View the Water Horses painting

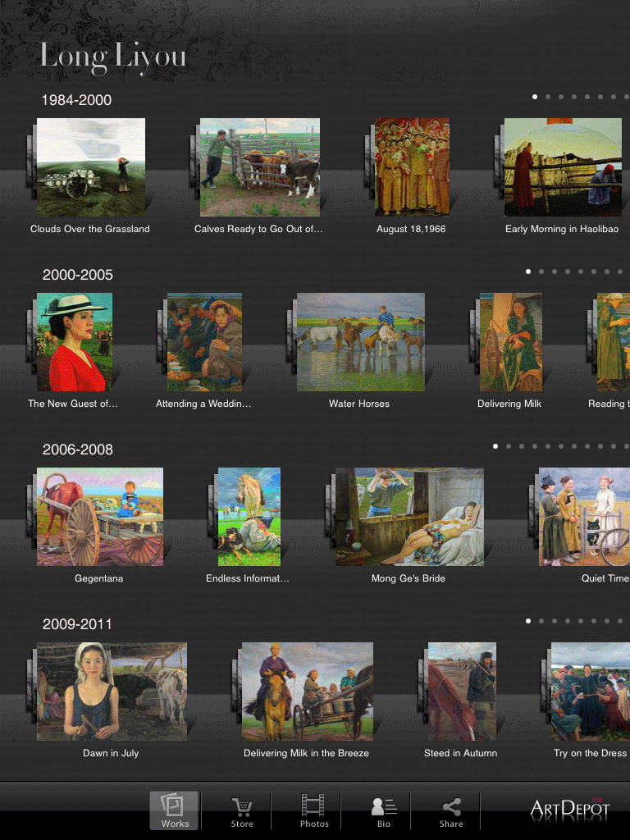pos(361,342)
